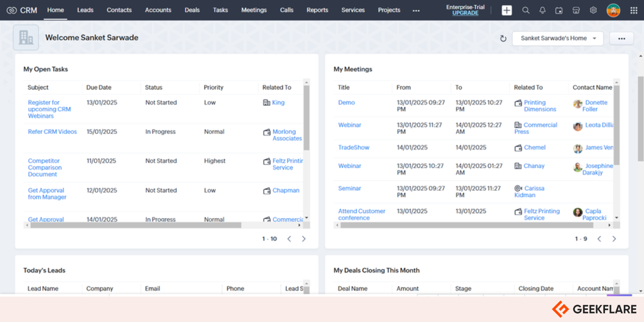Open the Accounts module tab
Screen dimensions: 644x322
pos(158,10)
